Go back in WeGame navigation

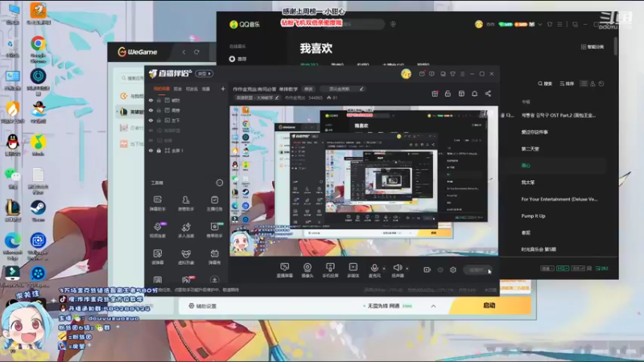(x=184, y=52)
